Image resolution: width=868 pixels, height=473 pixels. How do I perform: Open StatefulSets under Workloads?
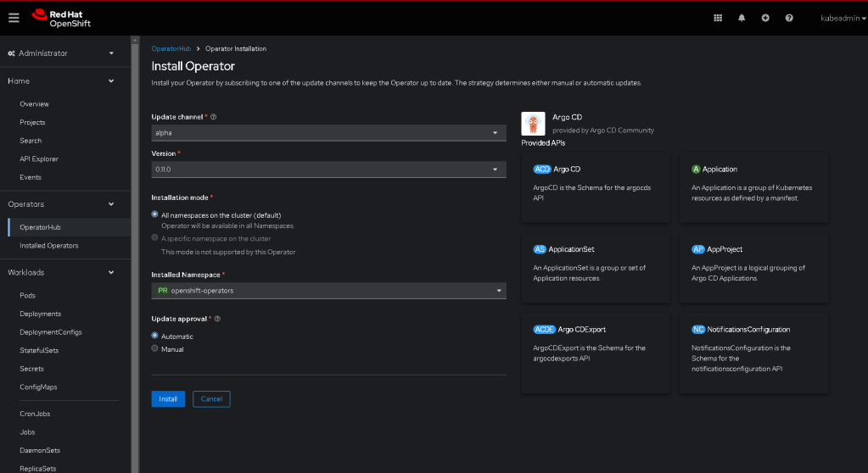tap(39, 350)
